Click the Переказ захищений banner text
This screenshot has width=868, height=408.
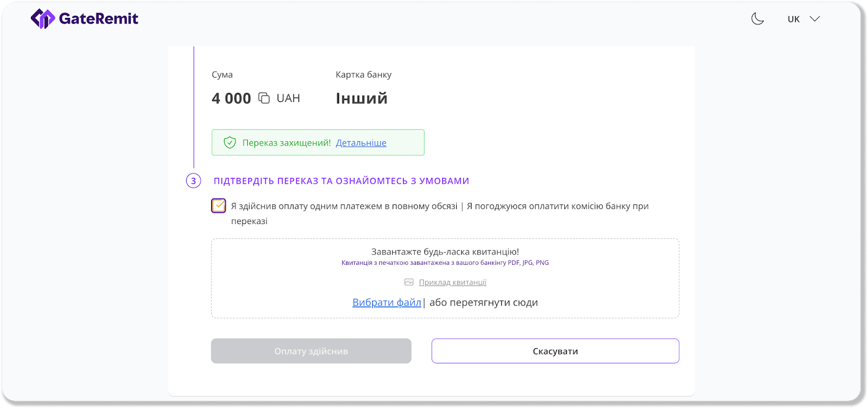coord(286,143)
